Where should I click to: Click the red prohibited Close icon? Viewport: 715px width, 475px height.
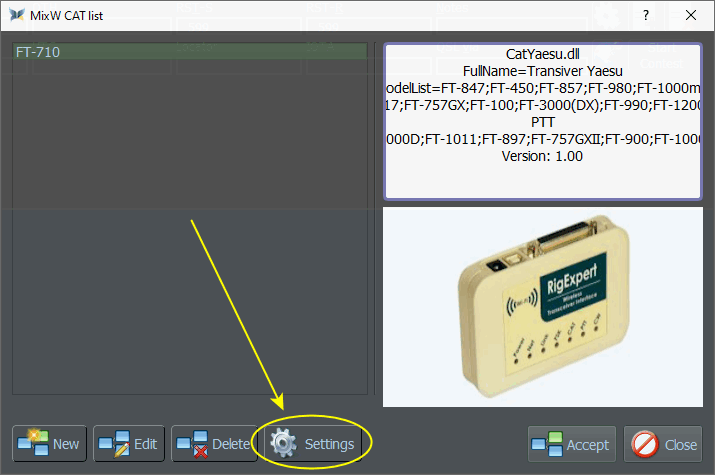tap(644, 444)
